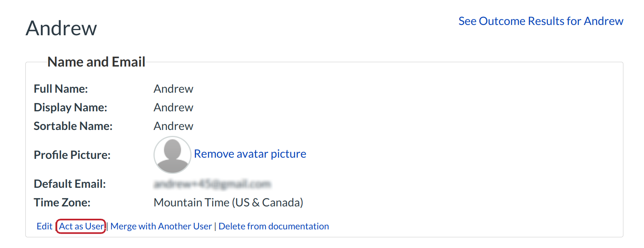644x248 pixels.
Task: Open See Outcome Results for Andrew
Action: point(540,21)
